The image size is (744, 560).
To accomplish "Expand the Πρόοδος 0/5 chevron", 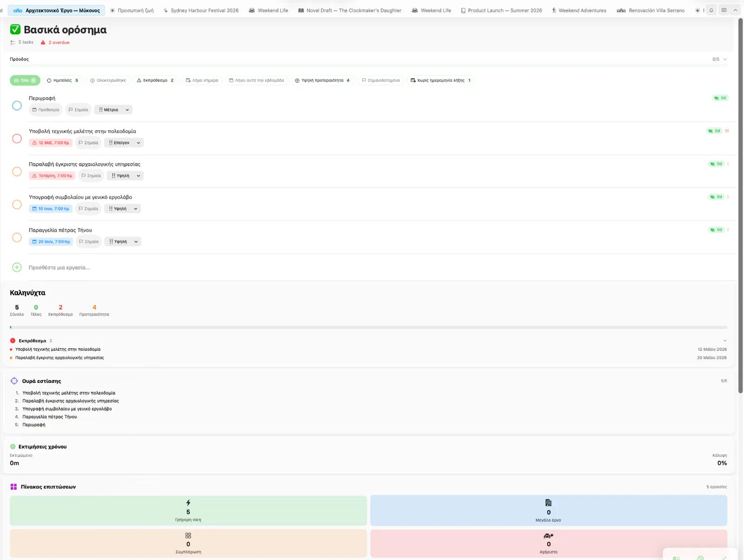I will 725,59.
